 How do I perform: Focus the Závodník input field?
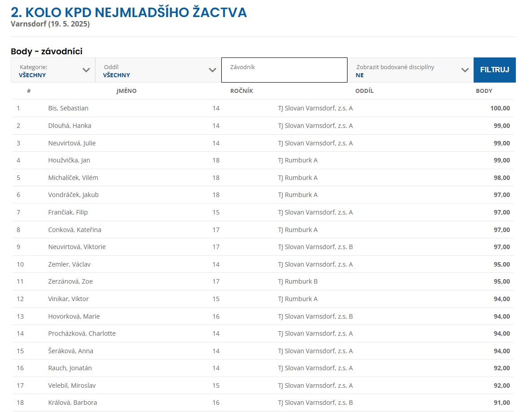(284, 70)
